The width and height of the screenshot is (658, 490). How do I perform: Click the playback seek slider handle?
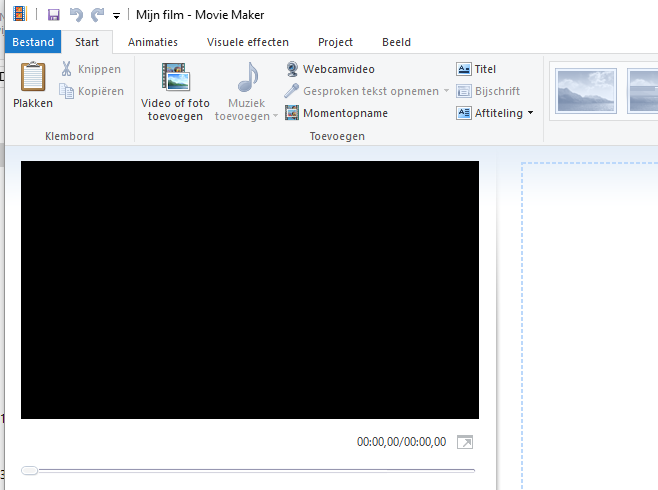[x=30, y=470]
